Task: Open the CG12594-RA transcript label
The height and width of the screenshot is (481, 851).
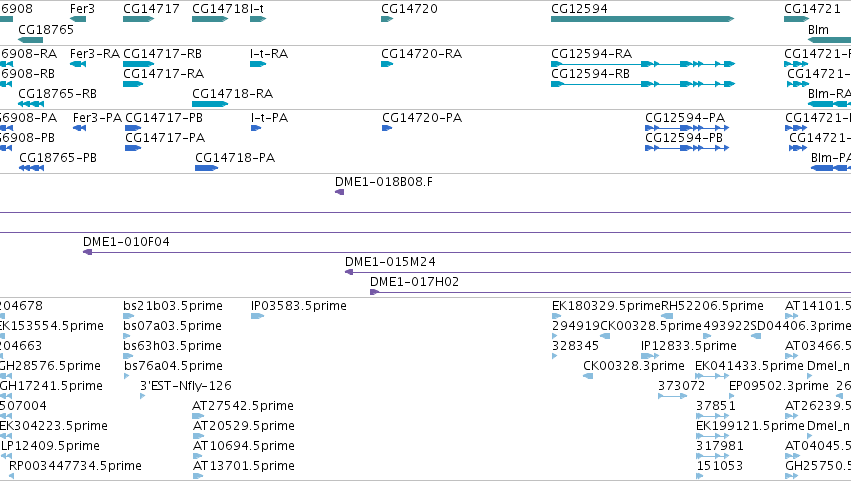Action: point(592,54)
